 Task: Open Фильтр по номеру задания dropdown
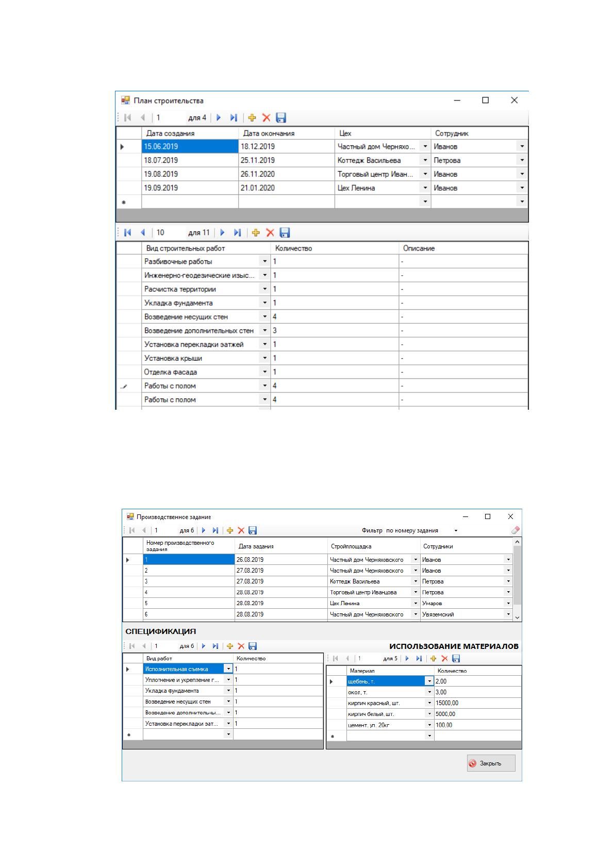[456, 530]
